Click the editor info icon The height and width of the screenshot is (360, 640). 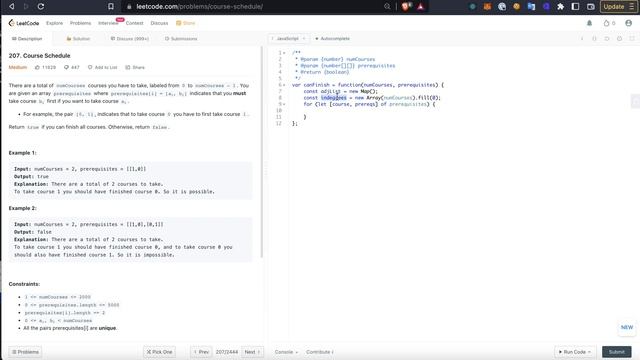(x=582, y=38)
